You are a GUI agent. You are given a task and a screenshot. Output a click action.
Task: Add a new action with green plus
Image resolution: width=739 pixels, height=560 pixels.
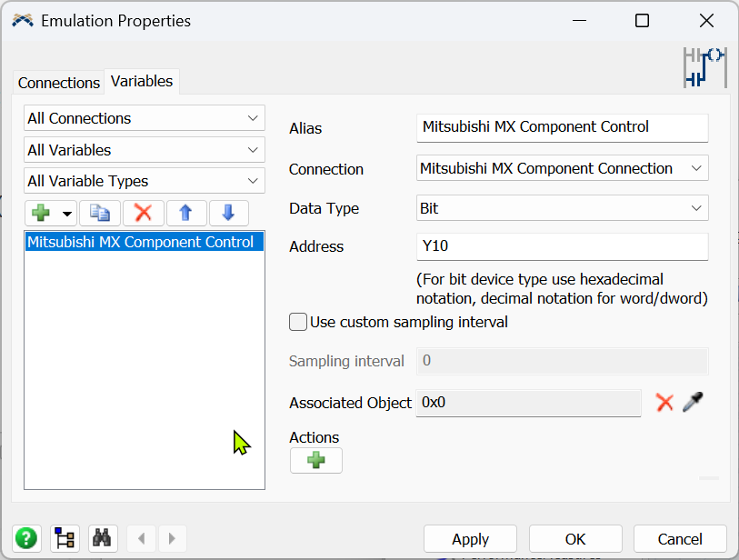tap(315, 461)
